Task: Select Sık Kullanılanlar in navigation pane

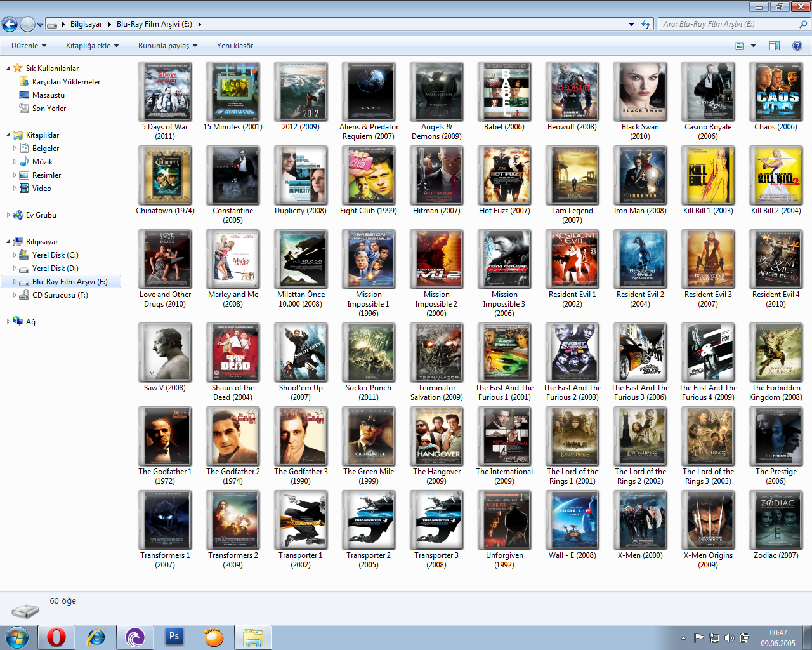Action: (x=52, y=69)
